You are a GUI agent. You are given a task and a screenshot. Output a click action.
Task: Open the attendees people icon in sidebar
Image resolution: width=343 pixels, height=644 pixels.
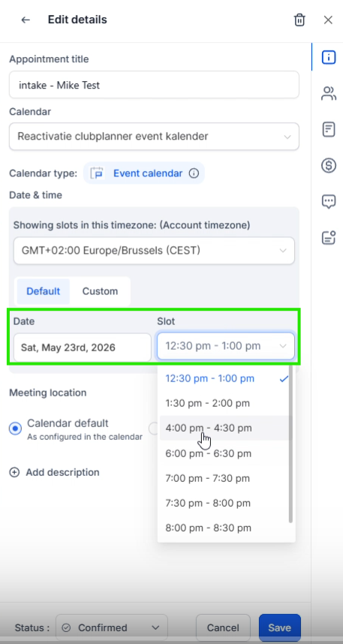tap(329, 94)
